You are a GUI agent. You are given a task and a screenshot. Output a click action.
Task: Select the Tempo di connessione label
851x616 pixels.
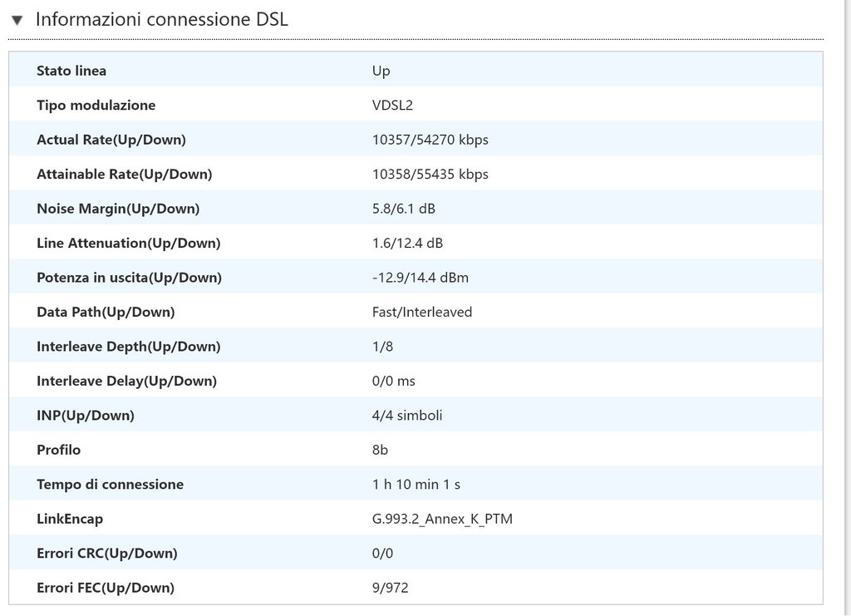point(110,484)
